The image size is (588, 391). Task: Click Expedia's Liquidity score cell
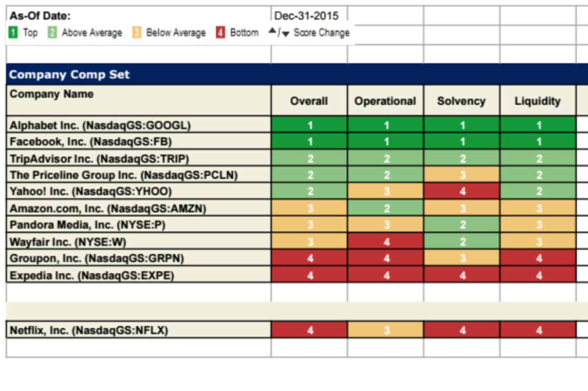pyautogui.click(x=538, y=275)
